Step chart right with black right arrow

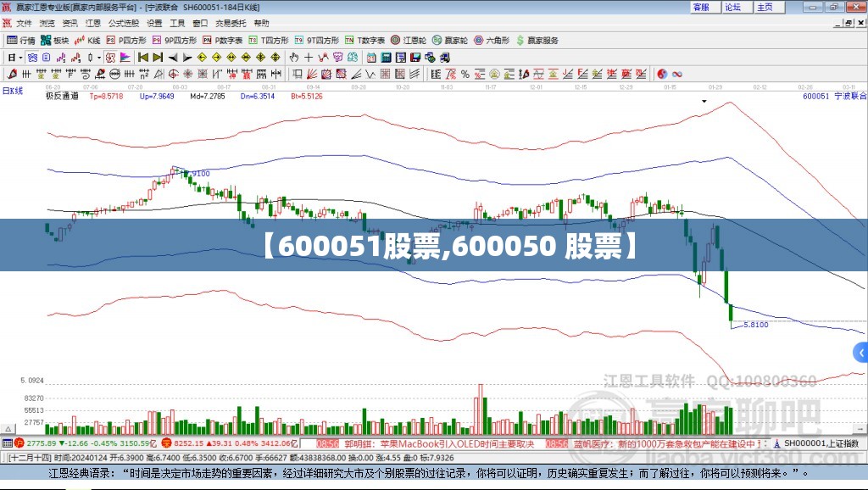(187, 58)
